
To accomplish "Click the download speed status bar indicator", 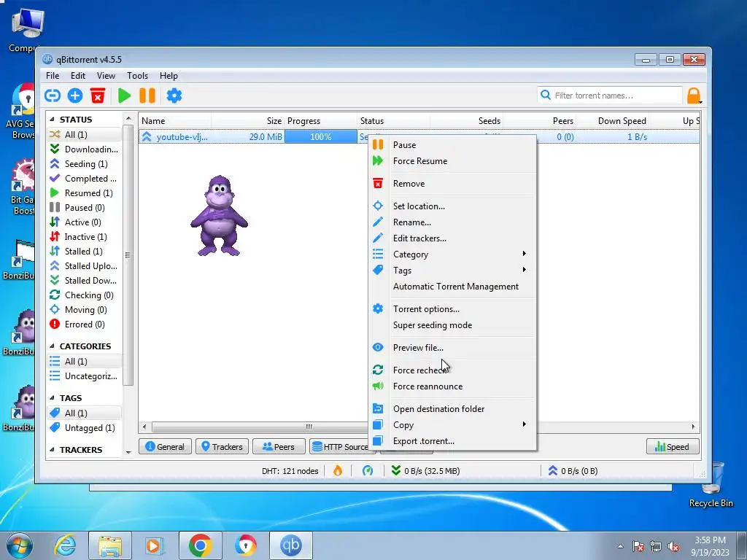I will coord(425,471).
